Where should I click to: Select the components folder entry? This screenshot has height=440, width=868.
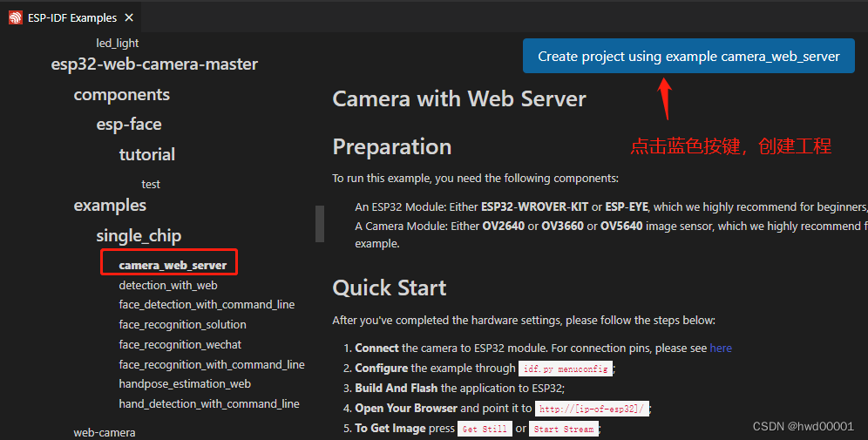122,95
